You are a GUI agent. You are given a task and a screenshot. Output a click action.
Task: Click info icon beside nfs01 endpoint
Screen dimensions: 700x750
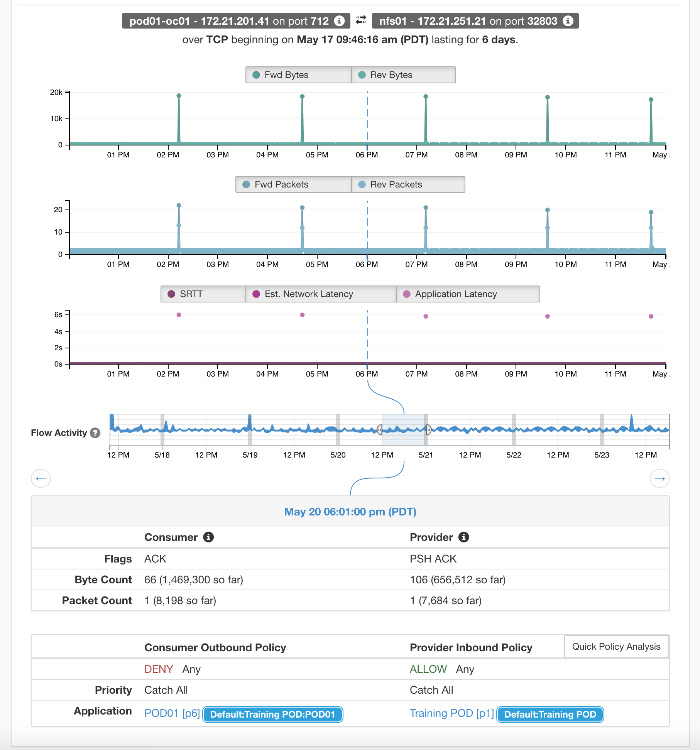pos(568,21)
